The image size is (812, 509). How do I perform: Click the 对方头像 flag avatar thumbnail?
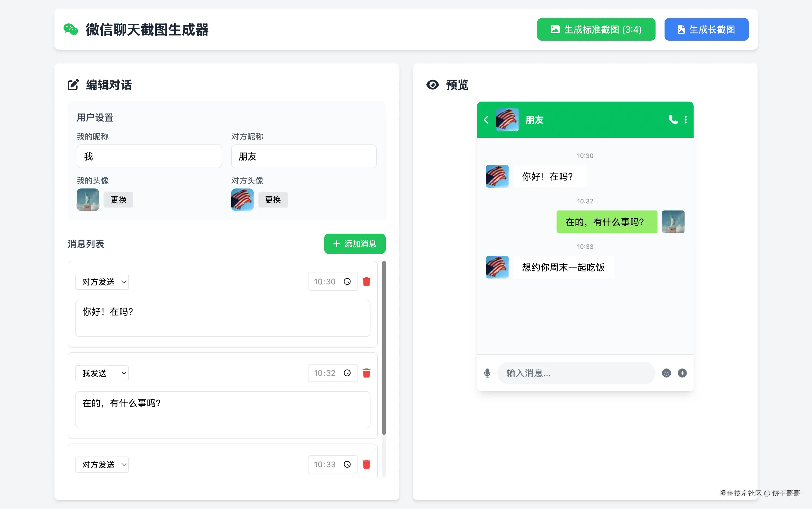(x=242, y=200)
